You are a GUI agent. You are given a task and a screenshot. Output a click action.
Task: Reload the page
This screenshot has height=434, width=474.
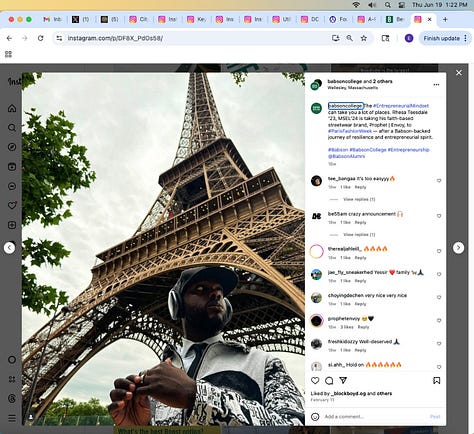40,38
